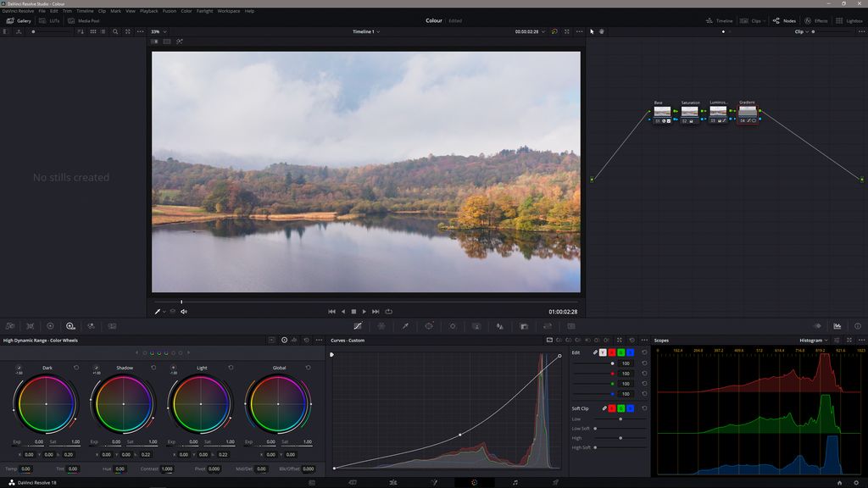Open the Tracker palette
868x488 pixels.
coord(453,325)
